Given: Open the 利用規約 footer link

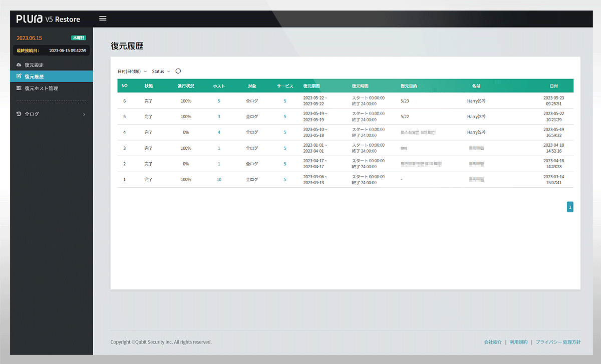Looking at the screenshot, I should coord(518,342).
